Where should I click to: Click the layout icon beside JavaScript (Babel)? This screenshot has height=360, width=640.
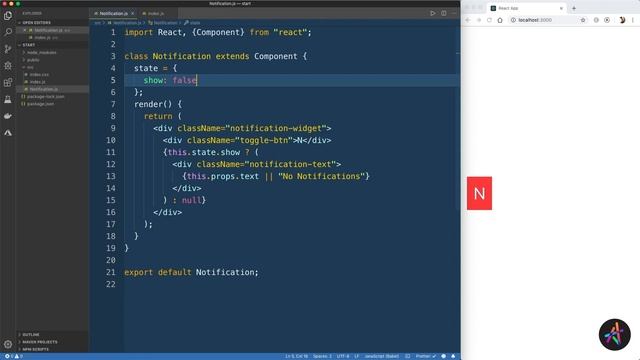coord(407,356)
